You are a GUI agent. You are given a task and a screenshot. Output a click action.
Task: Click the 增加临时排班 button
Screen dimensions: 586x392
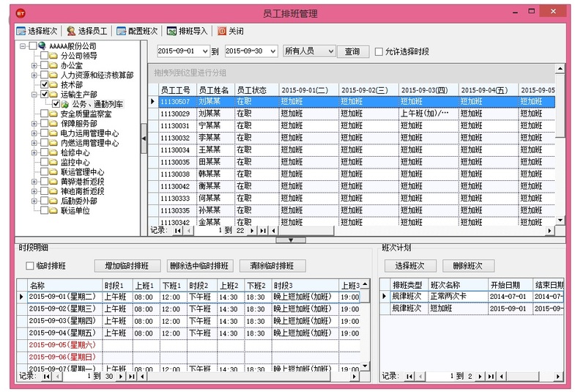(x=127, y=266)
